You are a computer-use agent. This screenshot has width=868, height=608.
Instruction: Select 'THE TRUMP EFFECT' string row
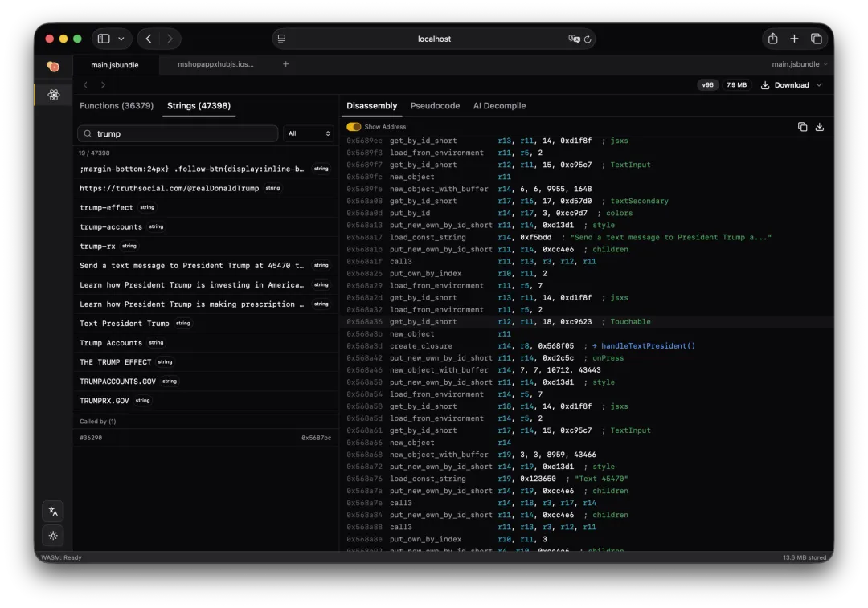pos(206,361)
